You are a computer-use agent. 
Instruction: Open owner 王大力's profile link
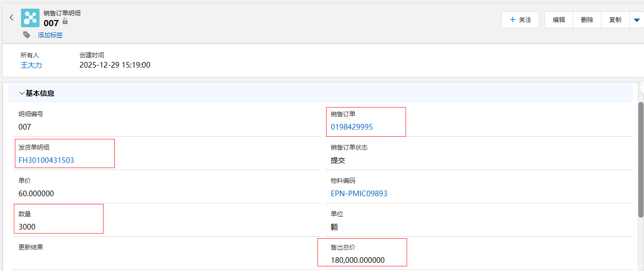[31, 65]
